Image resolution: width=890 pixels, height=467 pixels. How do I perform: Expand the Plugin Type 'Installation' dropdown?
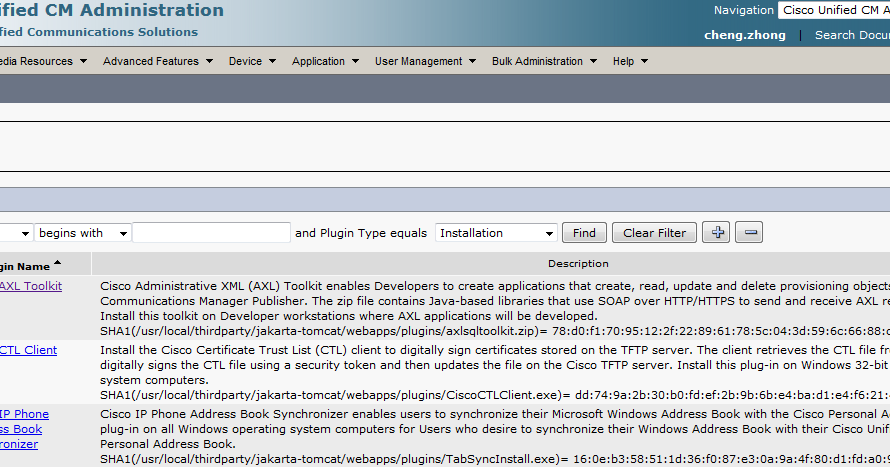click(496, 233)
